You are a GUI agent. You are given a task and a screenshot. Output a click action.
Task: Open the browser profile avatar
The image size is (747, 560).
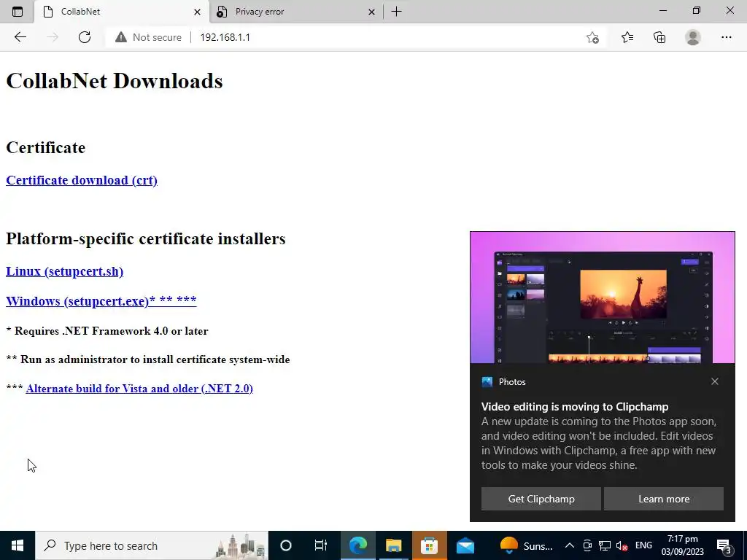click(693, 37)
